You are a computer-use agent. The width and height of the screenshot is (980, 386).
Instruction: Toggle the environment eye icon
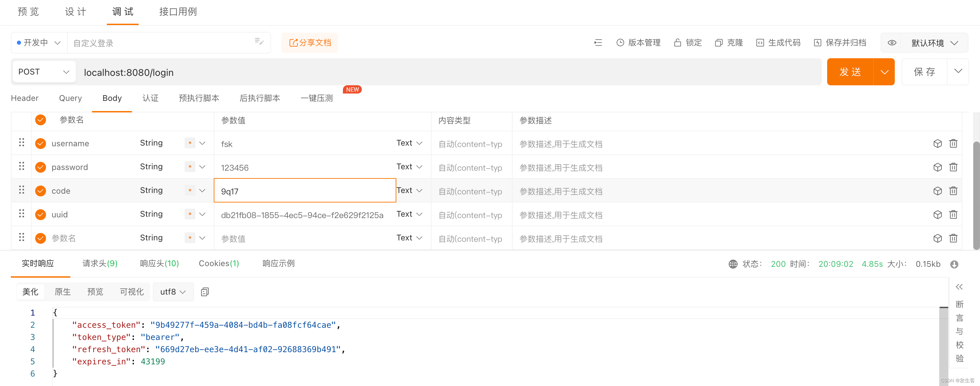click(x=892, y=43)
